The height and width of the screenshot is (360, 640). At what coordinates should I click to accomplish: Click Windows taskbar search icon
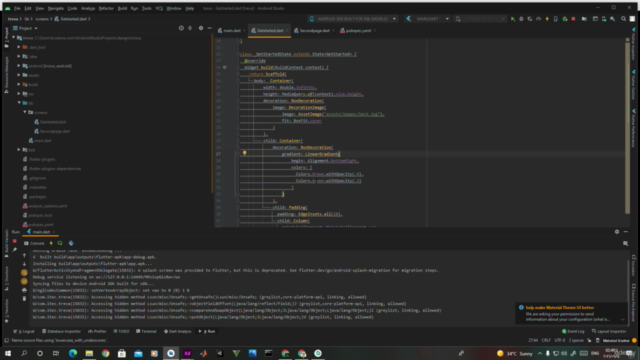[24, 353]
